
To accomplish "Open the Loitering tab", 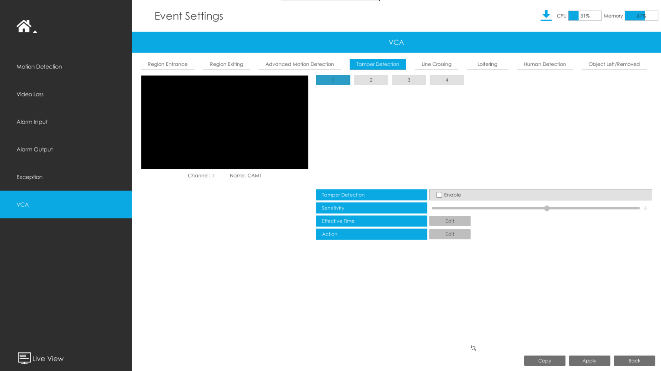I will click(487, 64).
